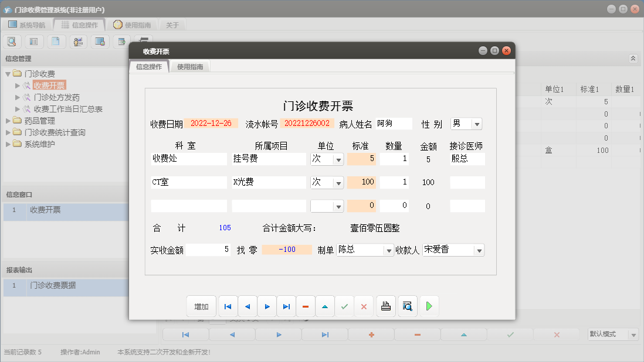Switch to the 使用指南 tab in the dialog
This screenshot has width=644, height=362.
[190, 67]
